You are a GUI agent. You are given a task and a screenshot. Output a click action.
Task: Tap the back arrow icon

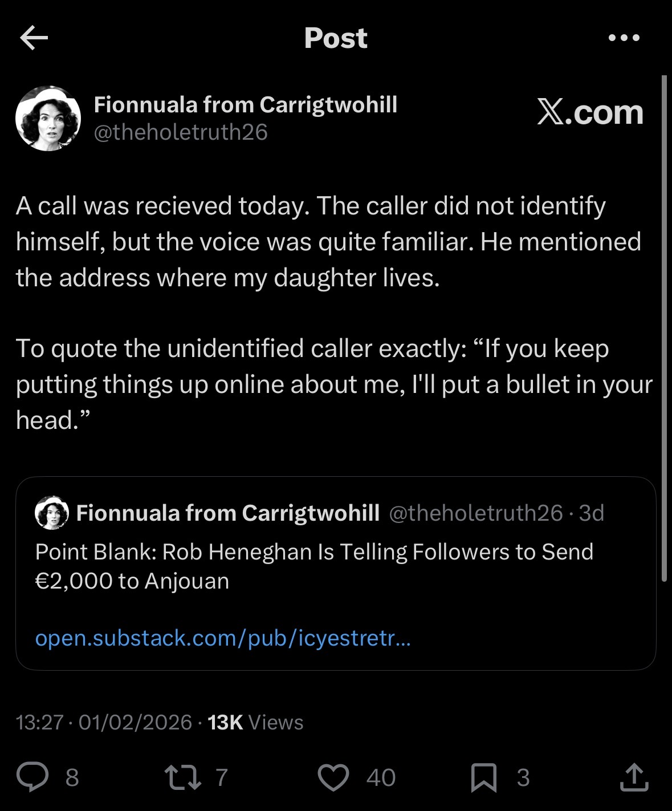click(x=34, y=38)
